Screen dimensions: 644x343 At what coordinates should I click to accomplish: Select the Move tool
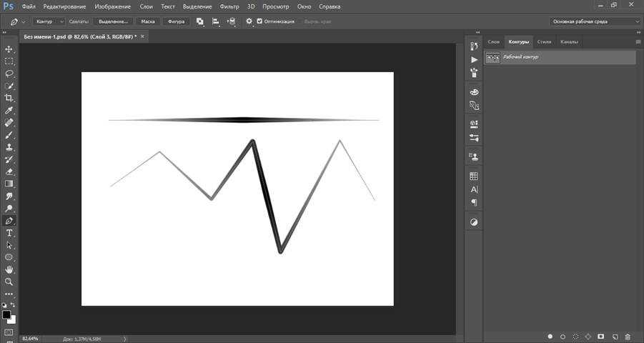(x=9, y=49)
